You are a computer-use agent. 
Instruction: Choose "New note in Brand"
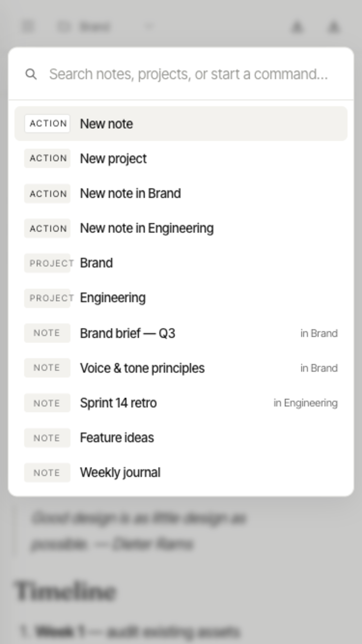(x=130, y=193)
